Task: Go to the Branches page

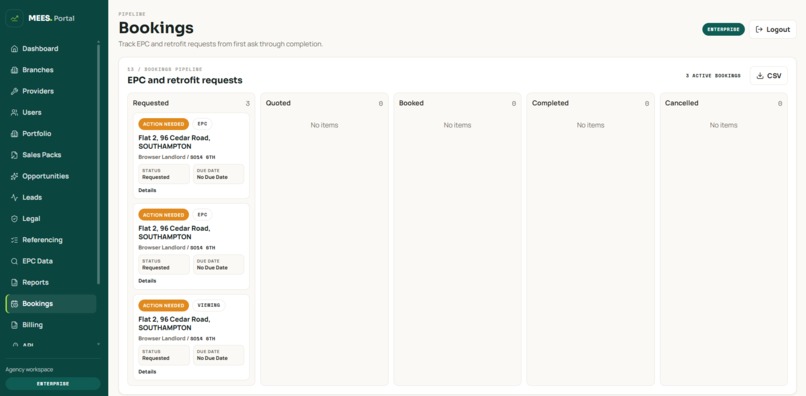Action: click(x=51, y=70)
